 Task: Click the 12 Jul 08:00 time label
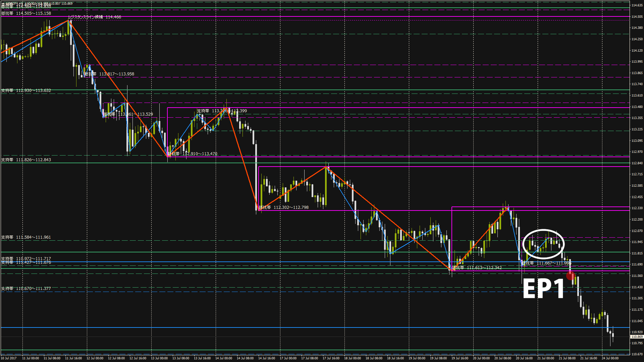116,358
